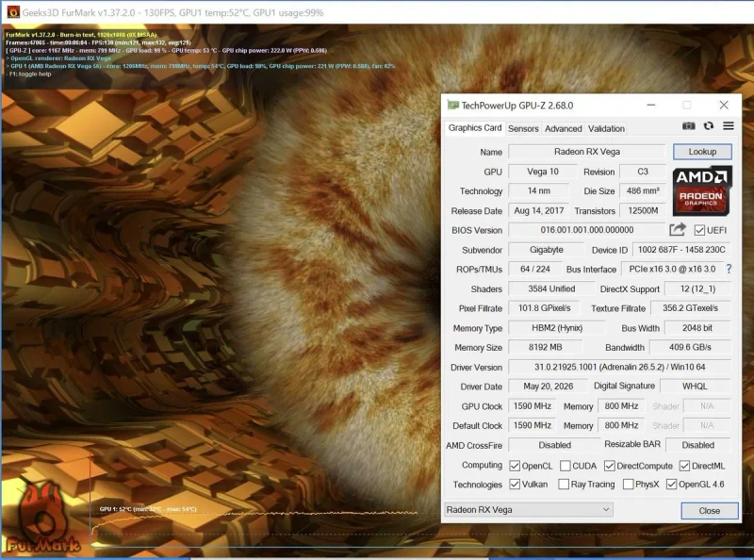Click the GPU field Vega 10
This screenshot has width=754, height=560.
pyautogui.click(x=543, y=172)
